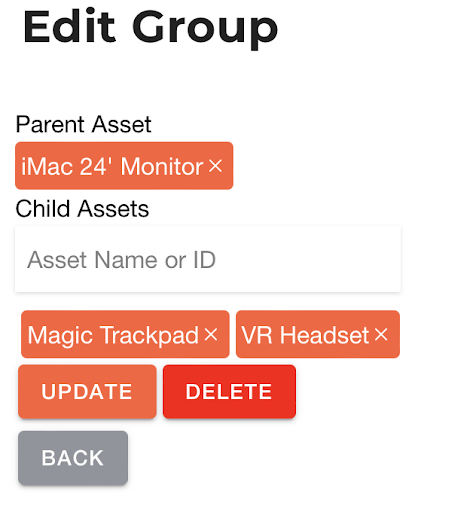Remove the Magic Trackpad child asset

click(211, 334)
